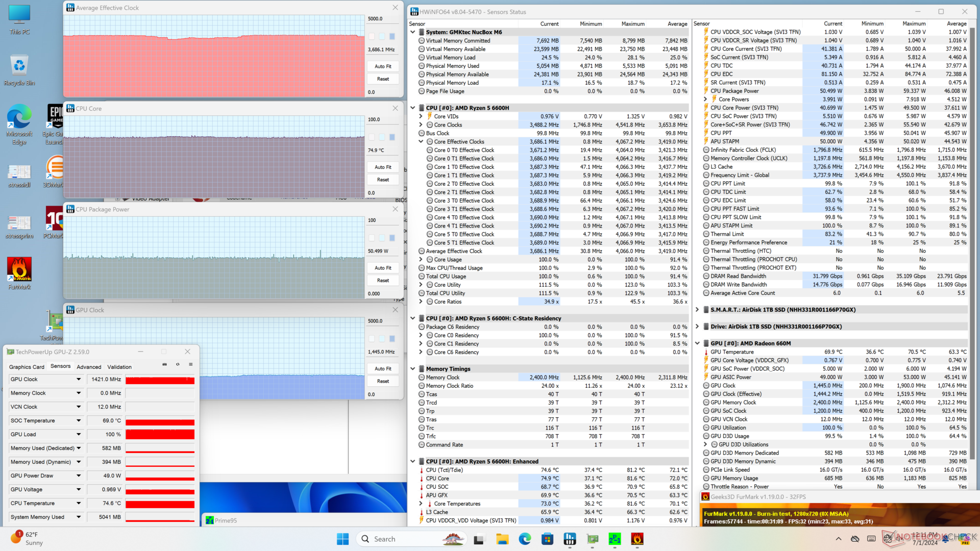Expand the S.M.A.R.T. AirDisk 1TB SSD section
The image size is (980, 551).
click(x=697, y=310)
